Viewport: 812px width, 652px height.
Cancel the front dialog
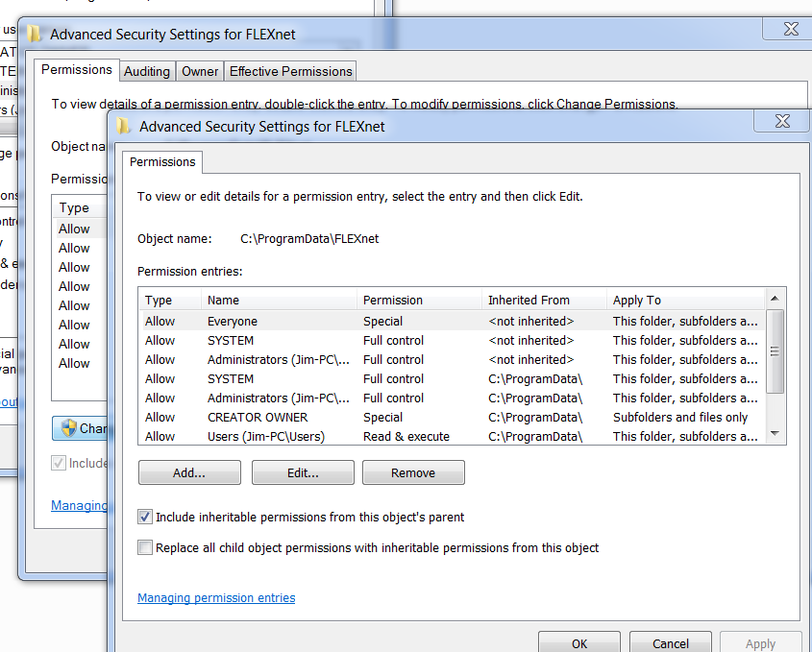[x=670, y=642]
